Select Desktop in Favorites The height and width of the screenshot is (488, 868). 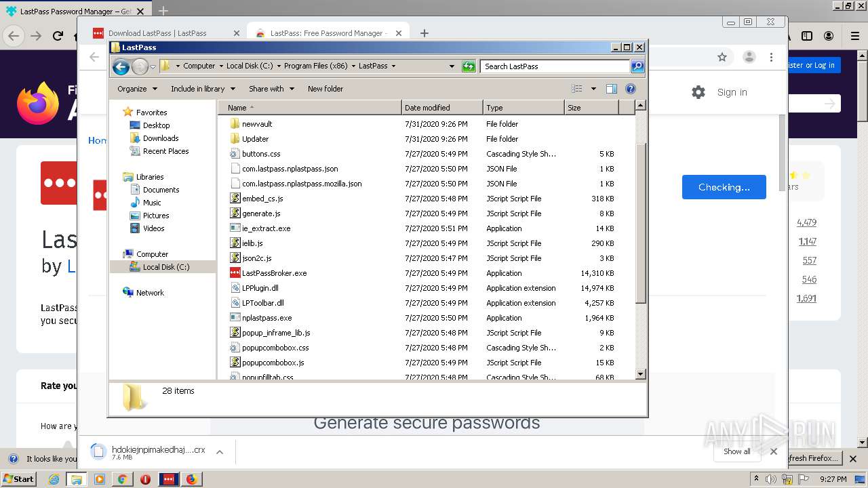[x=156, y=125]
